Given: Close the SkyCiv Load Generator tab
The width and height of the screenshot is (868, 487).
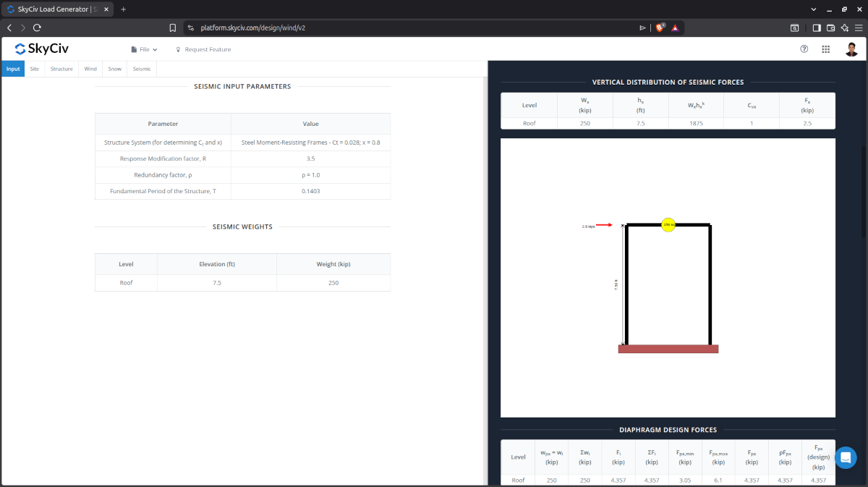Looking at the screenshot, I should coord(108,9).
